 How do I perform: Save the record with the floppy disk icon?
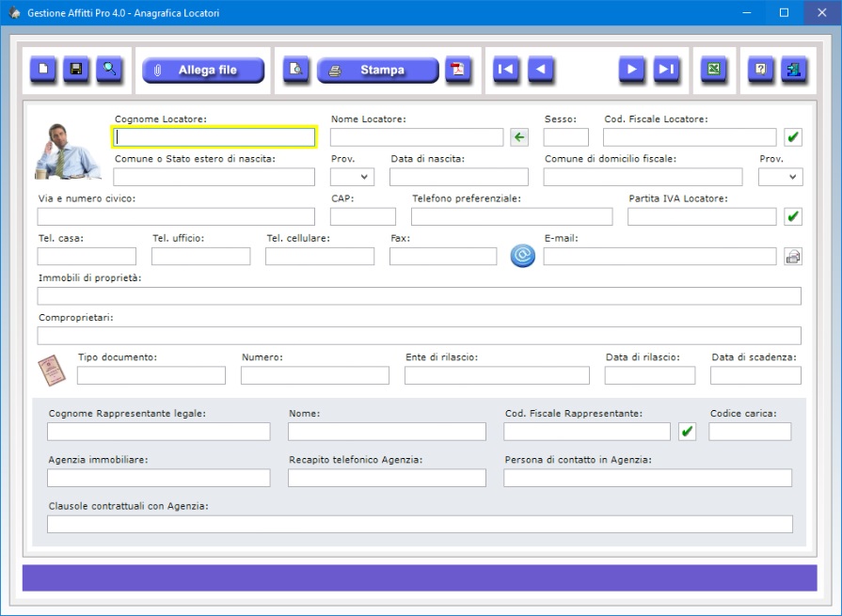(x=76, y=70)
